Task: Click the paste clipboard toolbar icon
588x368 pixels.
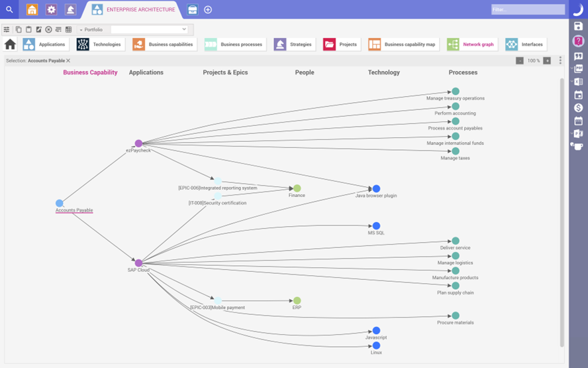Action: pos(28,30)
